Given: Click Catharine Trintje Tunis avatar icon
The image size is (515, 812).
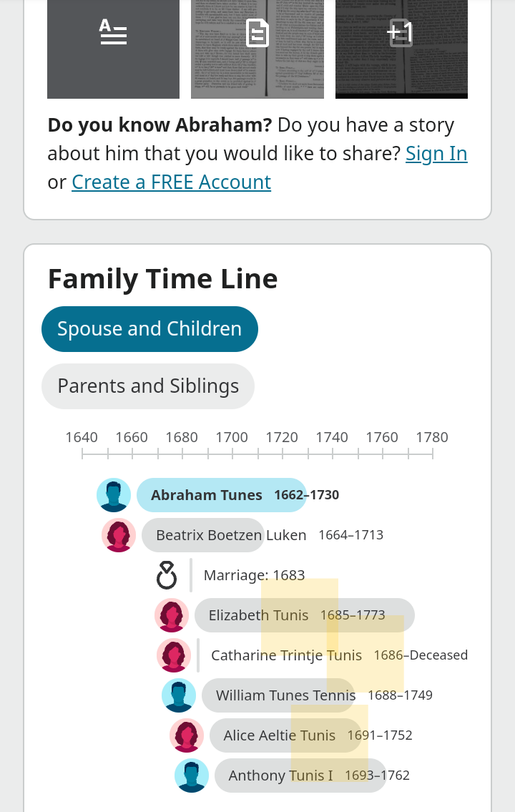Looking at the screenshot, I should pos(174,655).
